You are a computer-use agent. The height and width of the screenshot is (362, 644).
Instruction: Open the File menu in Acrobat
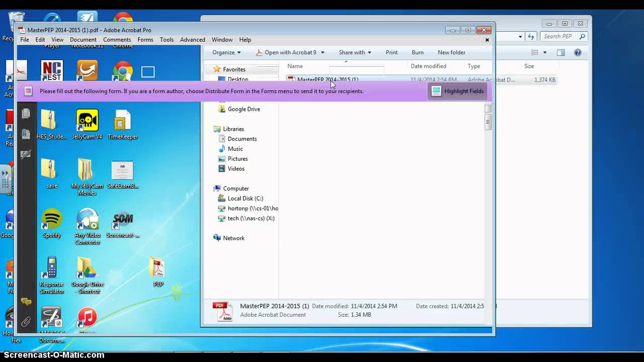pyautogui.click(x=24, y=40)
